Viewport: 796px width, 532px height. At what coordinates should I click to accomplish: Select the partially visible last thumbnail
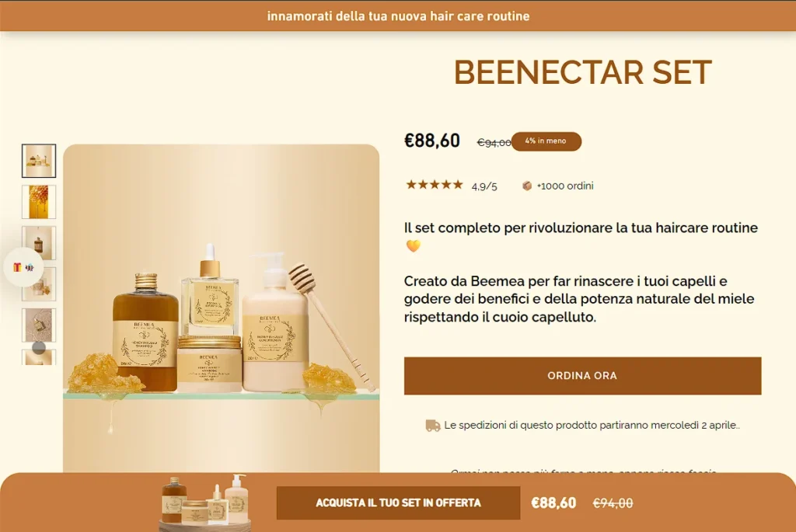39,357
